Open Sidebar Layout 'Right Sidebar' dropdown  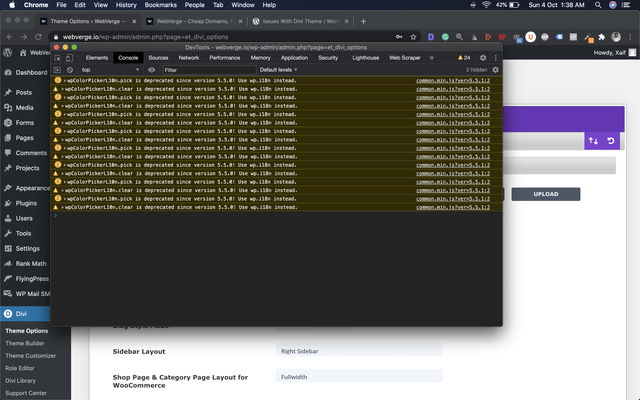359,351
